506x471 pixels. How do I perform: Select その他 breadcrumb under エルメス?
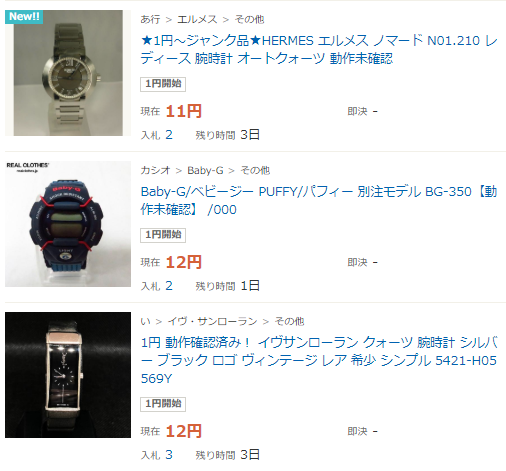[249, 19]
